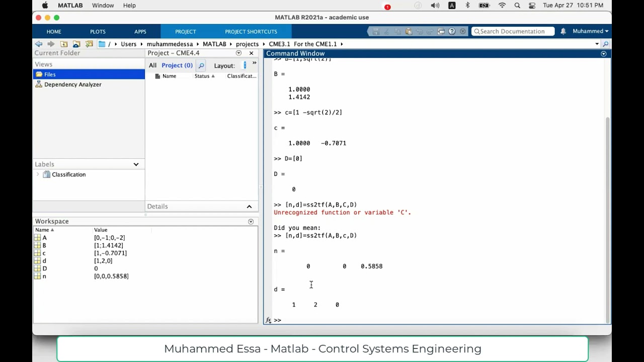Open the Project panel actions menu

click(x=238, y=53)
